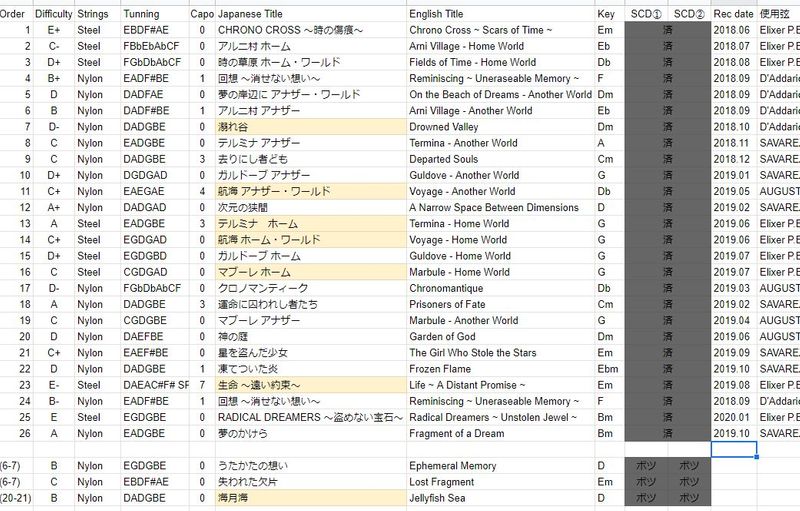
Task: Select the "Garden of God" cell
Action: (x=445, y=337)
